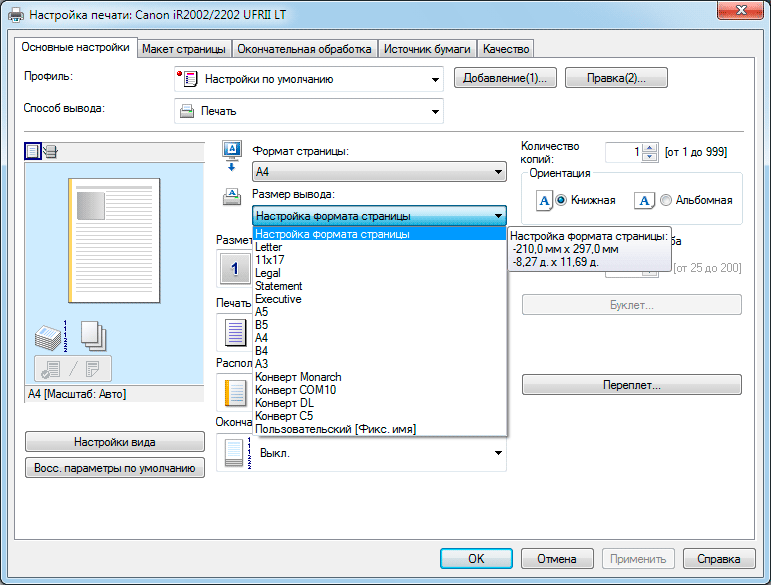Image resolution: width=771 pixels, height=585 pixels.
Task: Choose Конверт Monarch from the list
Action: coord(380,377)
